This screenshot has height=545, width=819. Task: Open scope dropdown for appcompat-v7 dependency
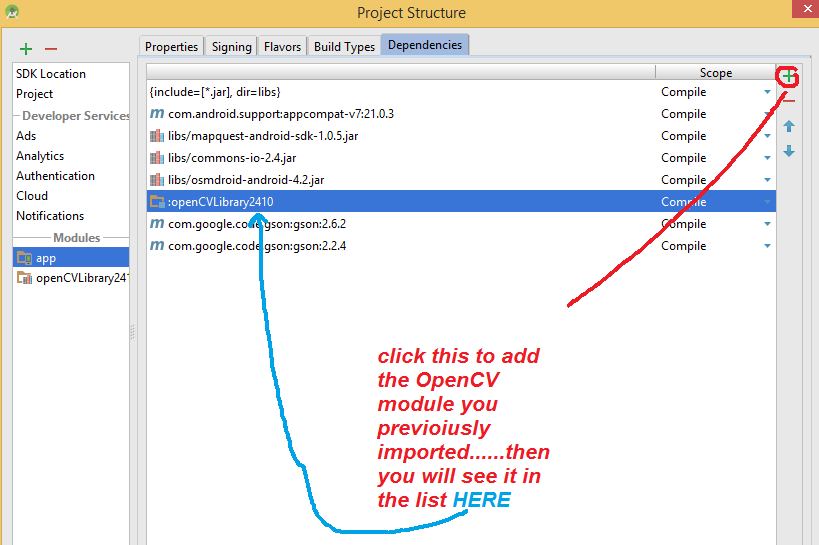(767, 114)
